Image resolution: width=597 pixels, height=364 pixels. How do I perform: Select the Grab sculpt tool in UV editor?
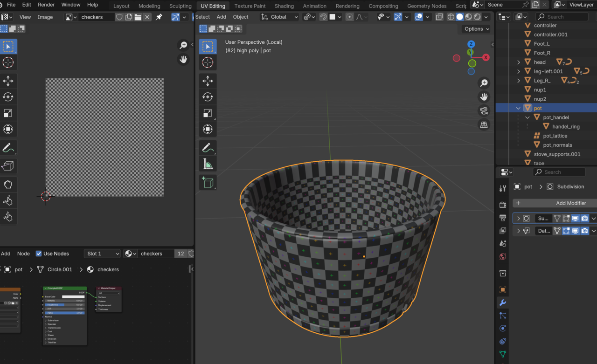coord(8,185)
